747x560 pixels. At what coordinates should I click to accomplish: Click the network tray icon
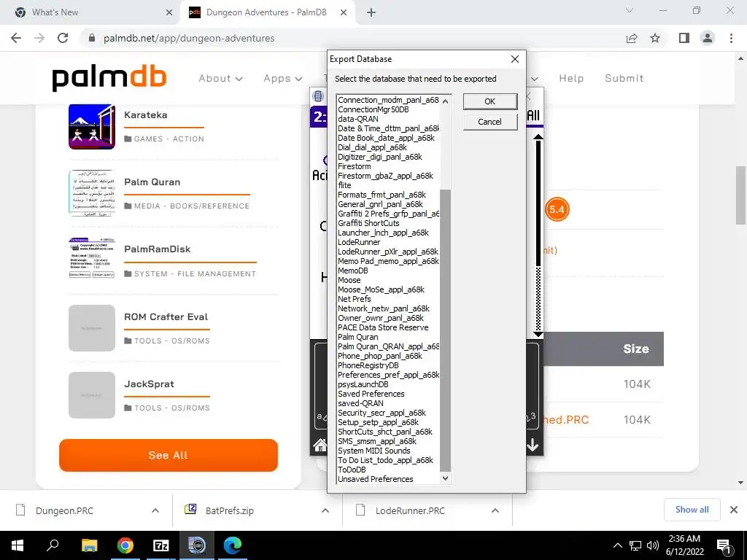[x=635, y=545]
